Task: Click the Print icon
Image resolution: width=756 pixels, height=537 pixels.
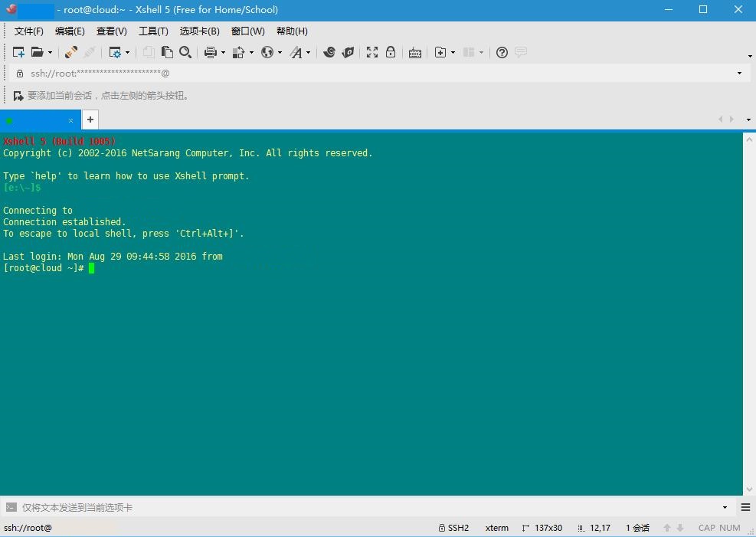Action: pyautogui.click(x=210, y=52)
